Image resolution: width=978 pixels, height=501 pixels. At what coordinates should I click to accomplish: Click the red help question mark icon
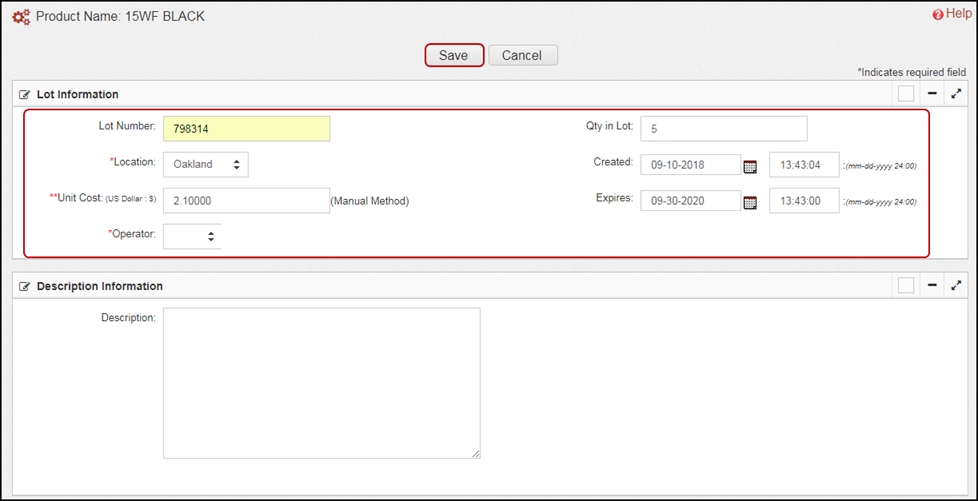pyautogui.click(x=937, y=15)
